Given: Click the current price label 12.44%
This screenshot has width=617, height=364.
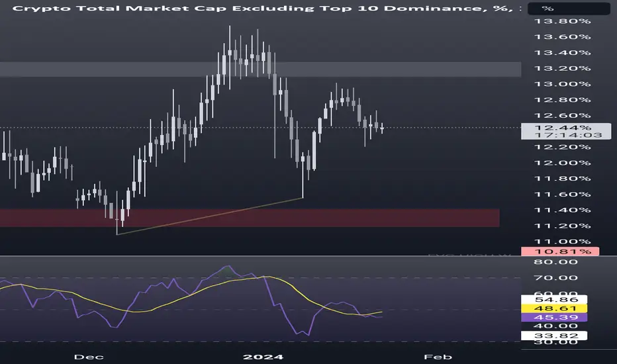Looking at the screenshot, I should 563,128.
